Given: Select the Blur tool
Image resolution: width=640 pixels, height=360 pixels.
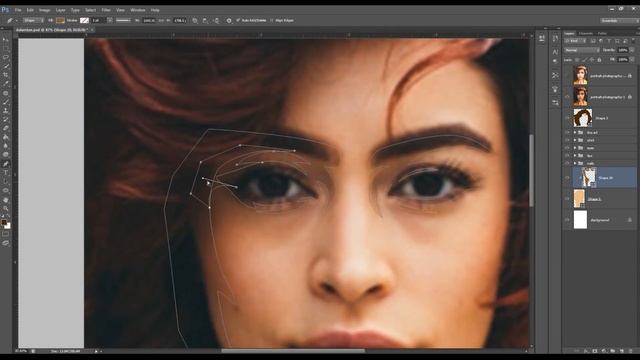Looking at the screenshot, I should pos(6,146).
